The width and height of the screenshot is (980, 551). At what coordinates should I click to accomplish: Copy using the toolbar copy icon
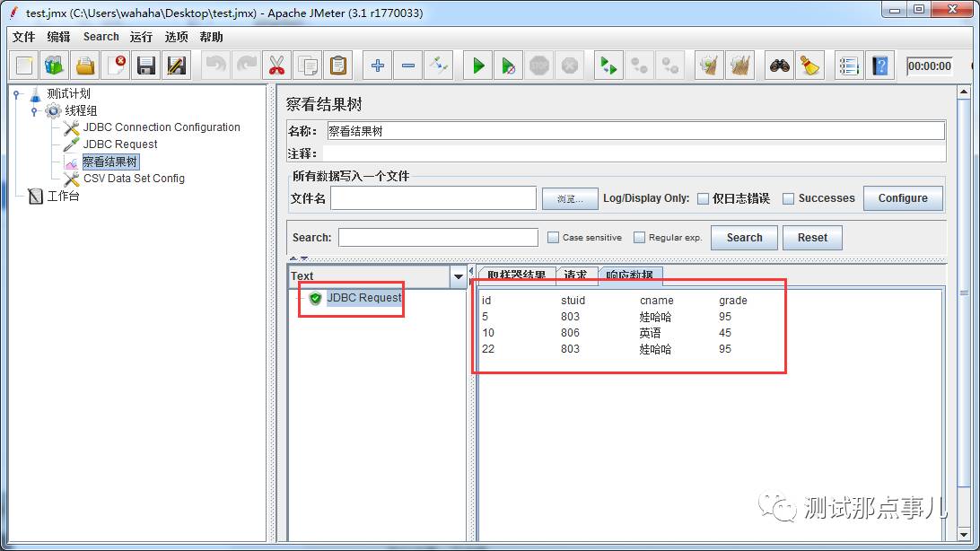(308, 66)
